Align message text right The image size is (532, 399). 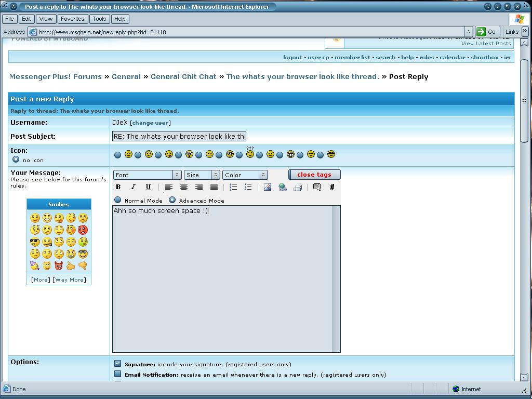coord(199,187)
